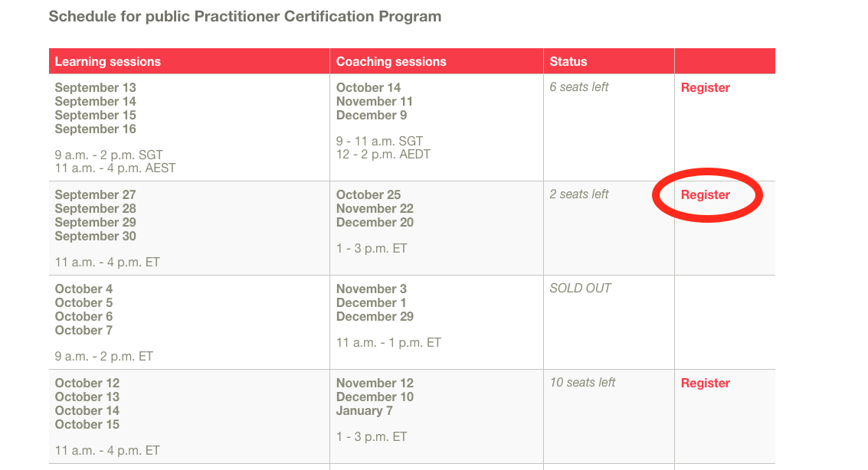This screenshot has height=470, width=868.
Task: Click the circled Register link
Action: click(706, 195)
